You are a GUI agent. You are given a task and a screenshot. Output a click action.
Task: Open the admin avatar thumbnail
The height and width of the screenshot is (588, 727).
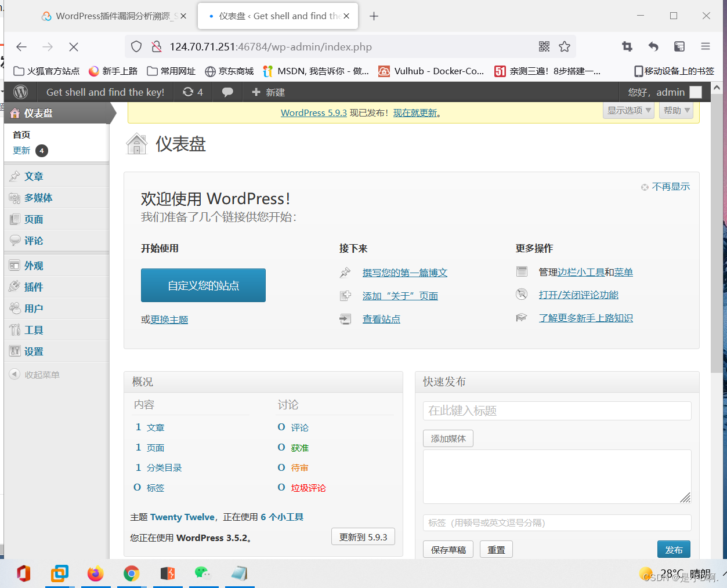click(x=696, y=92)
